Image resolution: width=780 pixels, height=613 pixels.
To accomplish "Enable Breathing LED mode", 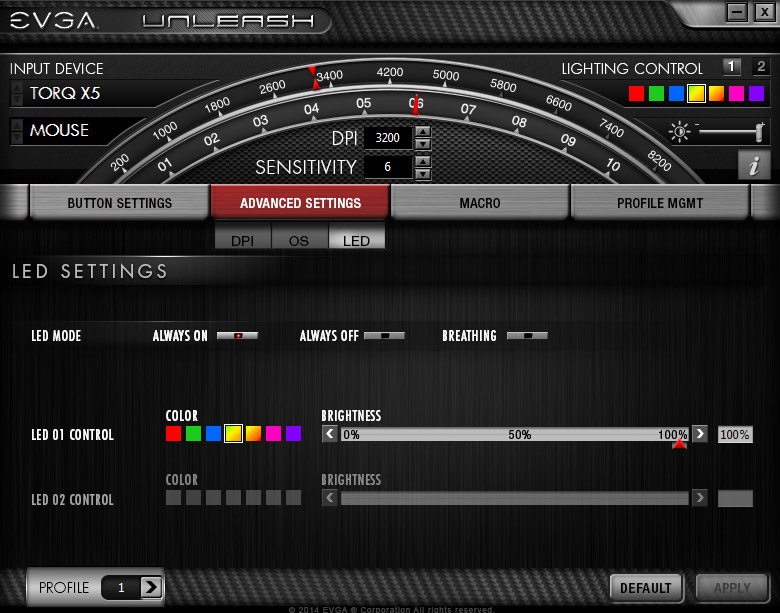I will [527, 336].
